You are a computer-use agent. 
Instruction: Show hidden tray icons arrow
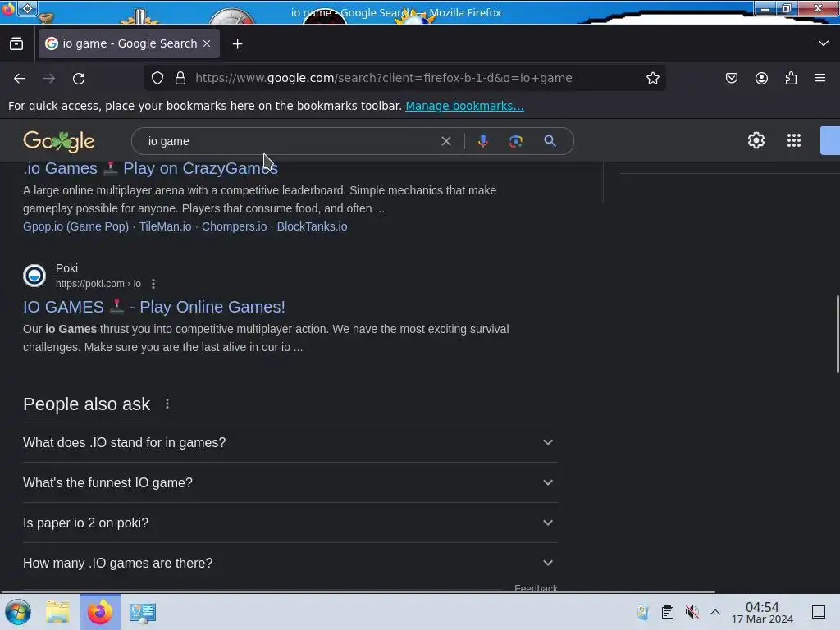715,612
